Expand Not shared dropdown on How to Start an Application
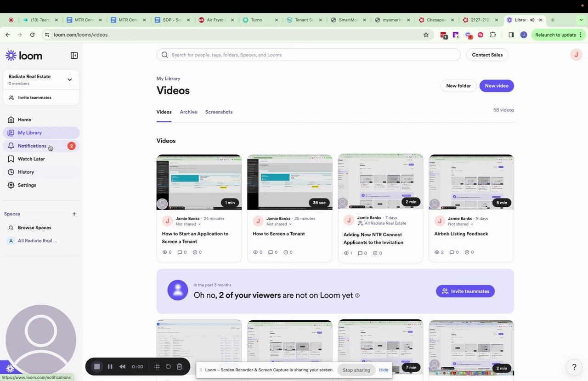Image resolution: width=588 pixels, height=381 pixels. tap(188, 224)
